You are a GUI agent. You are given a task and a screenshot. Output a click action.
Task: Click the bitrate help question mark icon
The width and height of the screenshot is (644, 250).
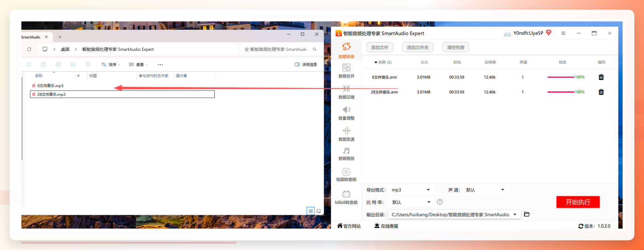(440, 202)
